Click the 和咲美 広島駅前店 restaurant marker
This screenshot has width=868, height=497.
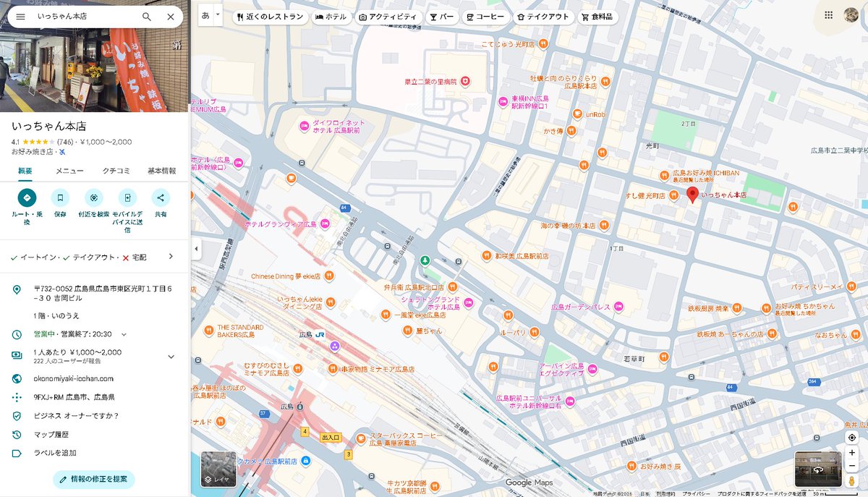pyautogui.click(x=488, y=256)
